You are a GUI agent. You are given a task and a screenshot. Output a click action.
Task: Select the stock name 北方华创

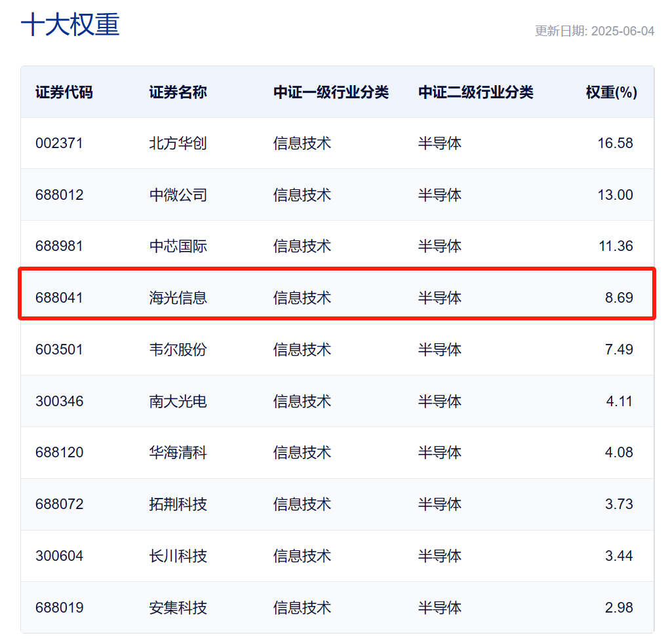coord(178,143)
